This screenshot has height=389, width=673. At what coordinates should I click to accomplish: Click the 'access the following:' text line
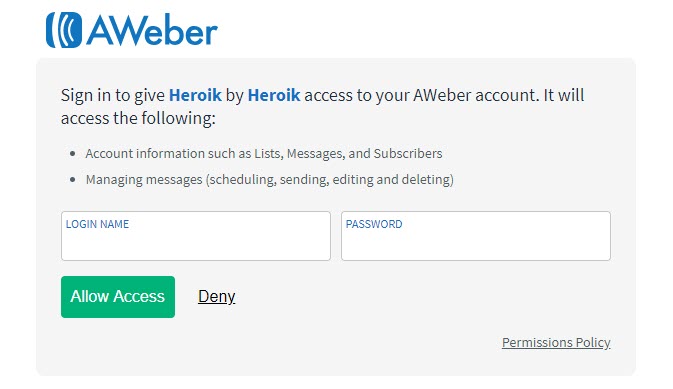(138, 118)
